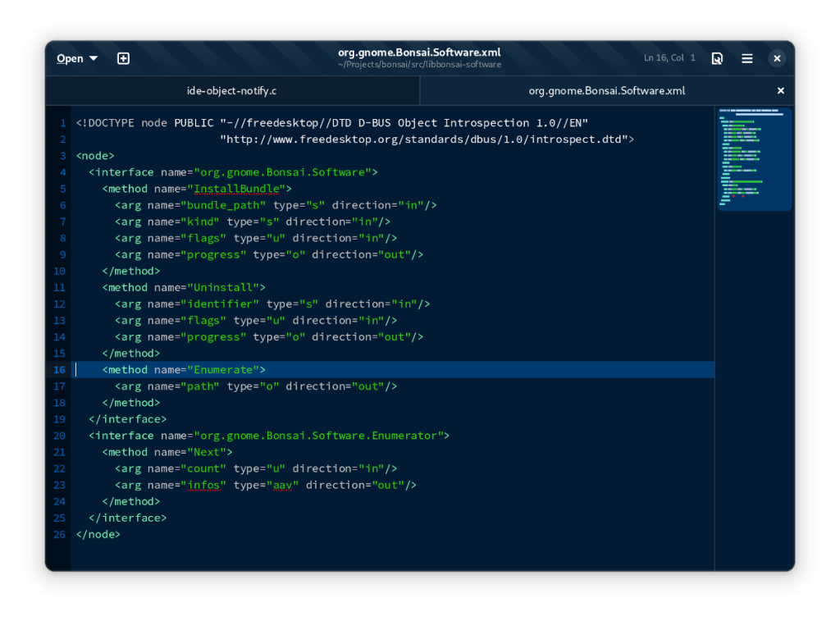This screenshot has height=621, width=840.
Task: Switch to the ide-object-notify.c tab
Action: [x=232, y=91]
